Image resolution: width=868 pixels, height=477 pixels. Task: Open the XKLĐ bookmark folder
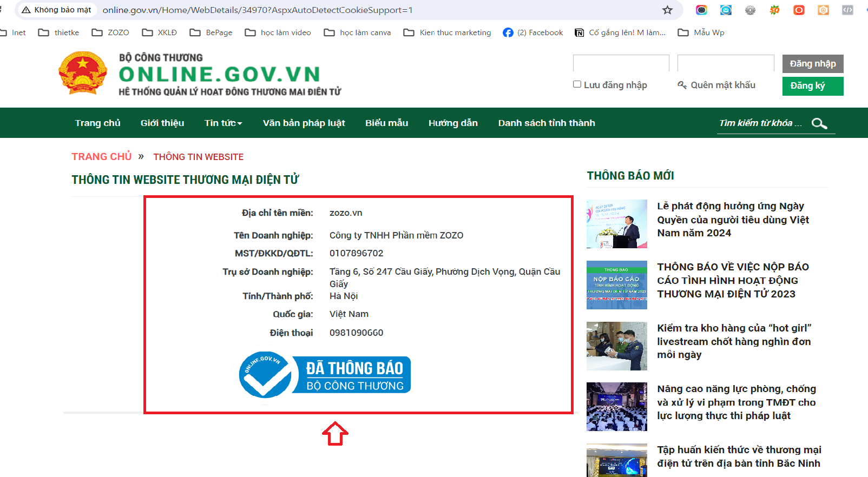point(160,32)
